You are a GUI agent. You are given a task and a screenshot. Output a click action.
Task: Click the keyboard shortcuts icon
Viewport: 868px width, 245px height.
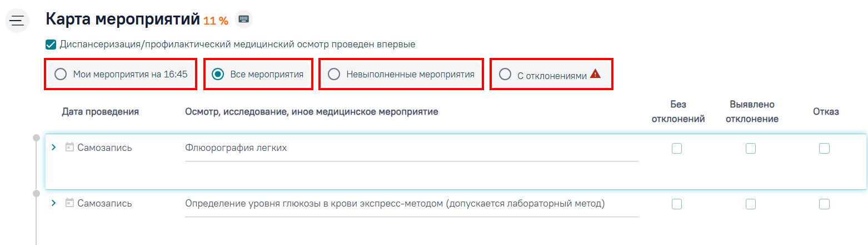click(x=243, y=19)
